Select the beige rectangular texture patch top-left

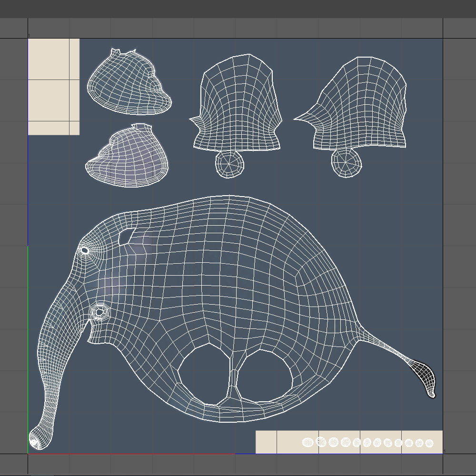(x=54, y=87)
